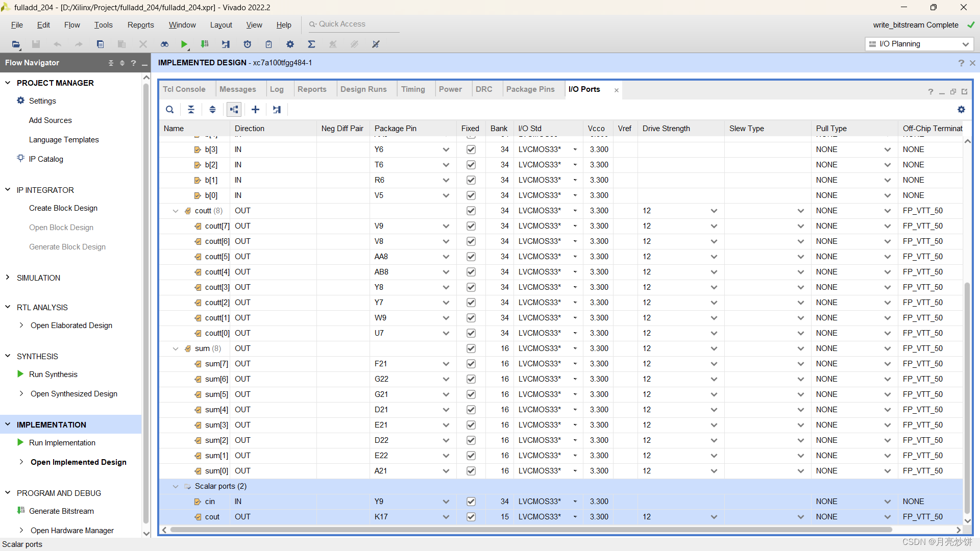This screenshot has height=551, width=980.
Task: Click Language Templates
Action: coord(64,139)
